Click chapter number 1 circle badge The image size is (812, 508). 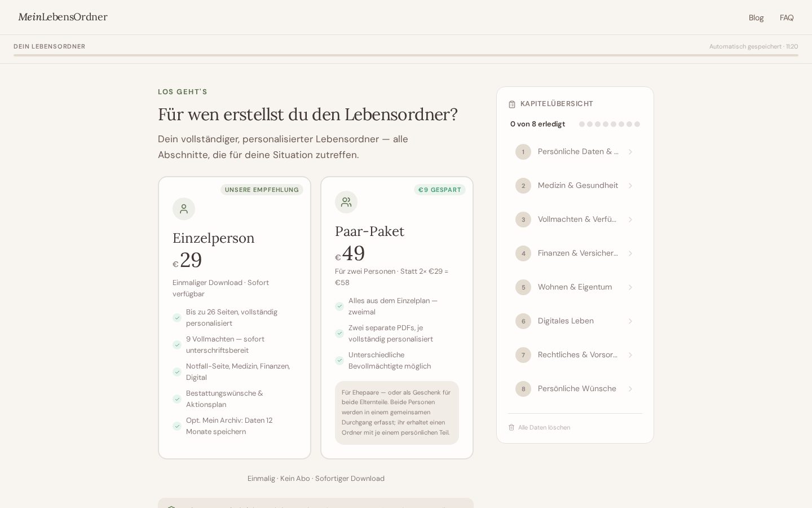[x=523, y=152]
